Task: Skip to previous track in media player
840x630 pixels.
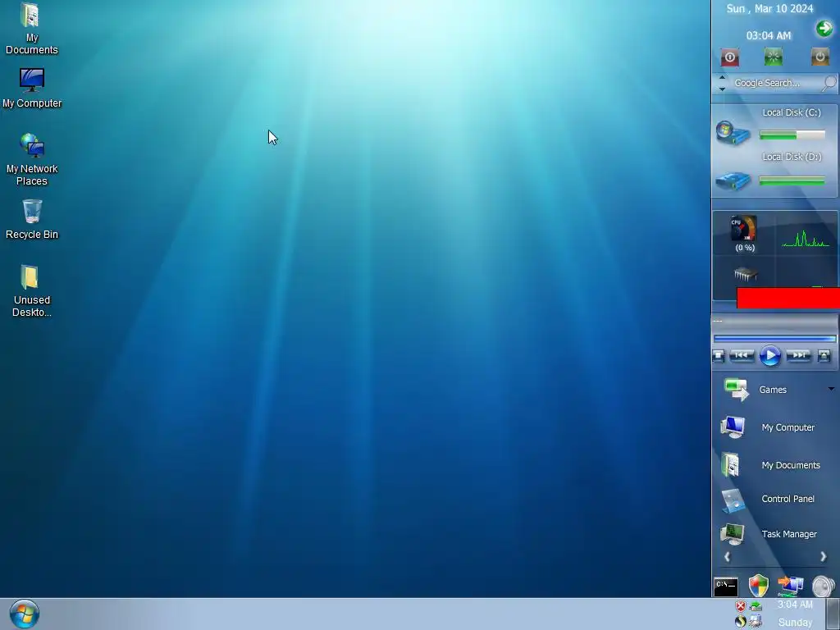Action: coord(742,355)
